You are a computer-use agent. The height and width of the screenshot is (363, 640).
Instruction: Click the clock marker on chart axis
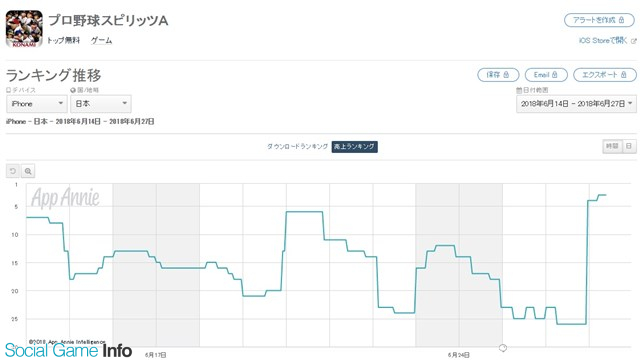(503, 348)
